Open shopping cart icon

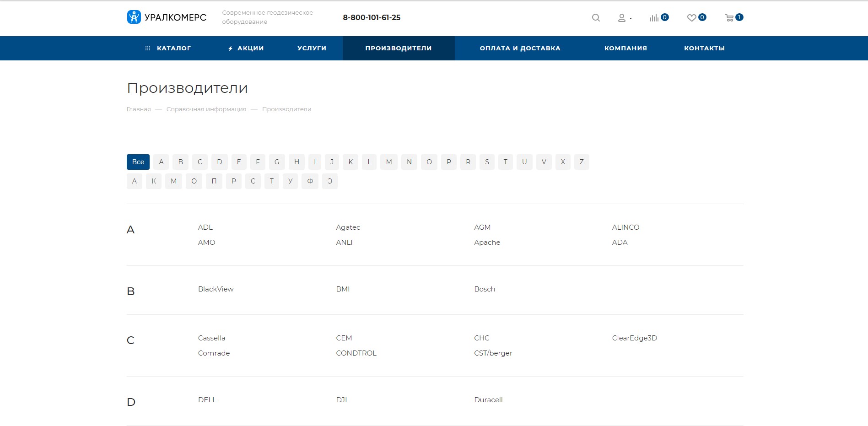pyautogui.click(x=729, y=18)
